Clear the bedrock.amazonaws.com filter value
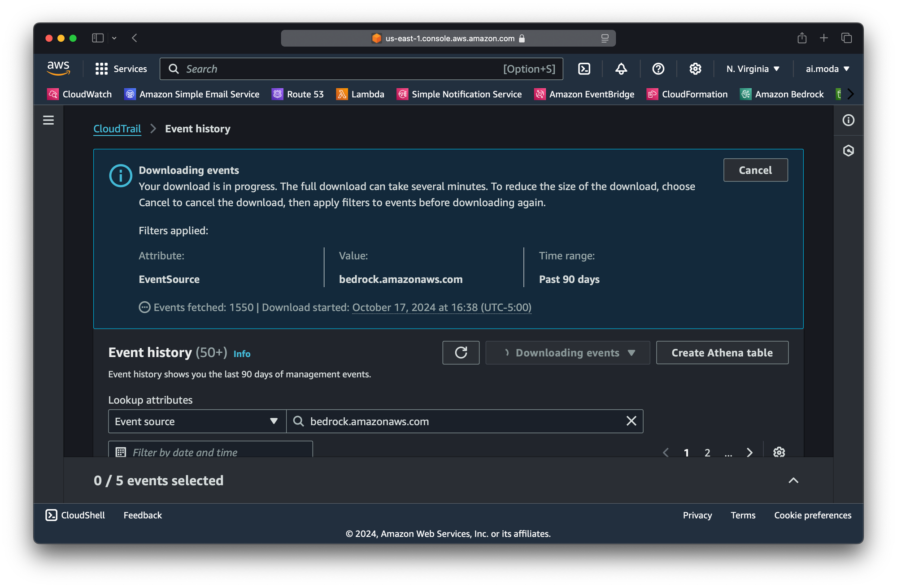The width and height of the screenshot is (897, 588). (x=631, y=421)
